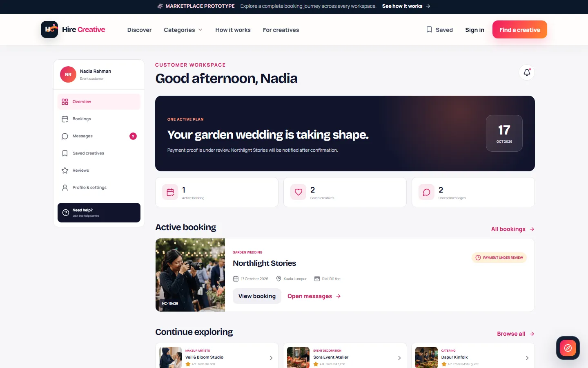
Task: Follow the All bookings link
Action: [513, 229]
